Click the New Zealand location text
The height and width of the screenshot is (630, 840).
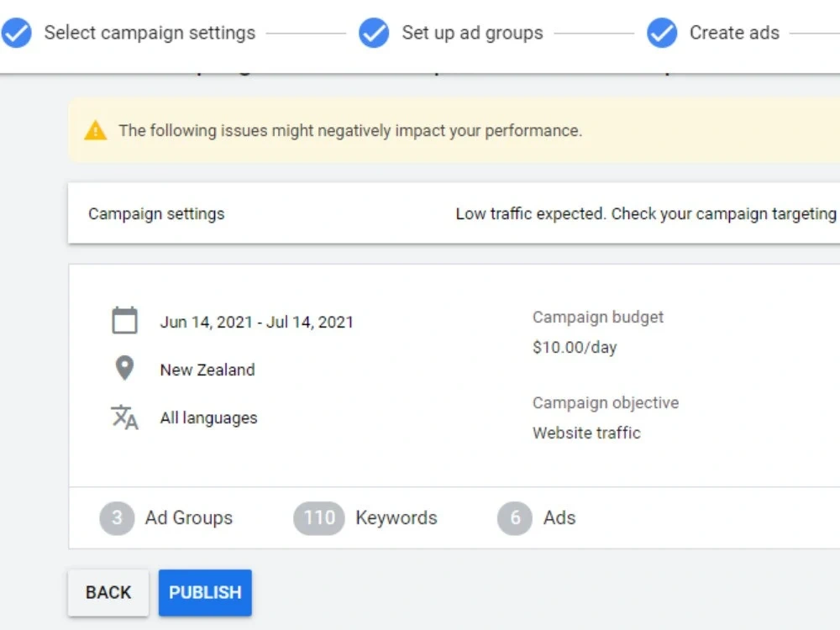207,370
